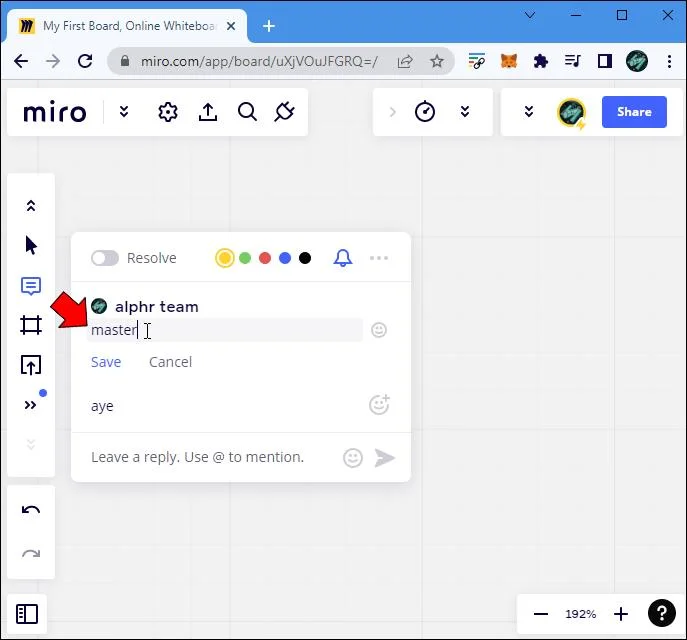Click the 192% zoom level
Image resolution: width=687 pixels, height=640 pixels.
[x=581, y=614]
